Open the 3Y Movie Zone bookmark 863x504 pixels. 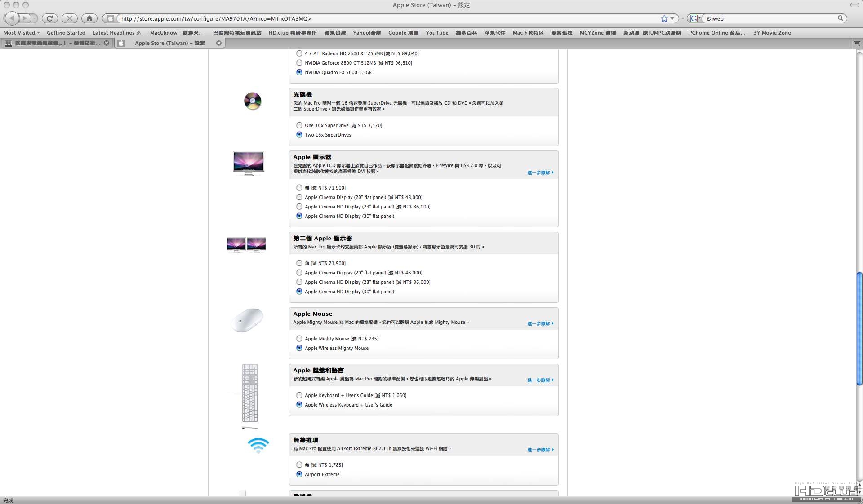tap(772, 33)
